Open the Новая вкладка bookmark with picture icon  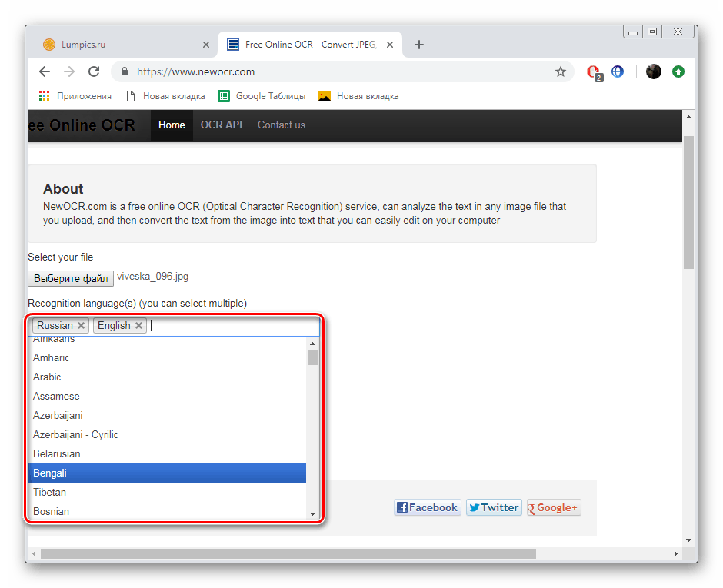358,96
